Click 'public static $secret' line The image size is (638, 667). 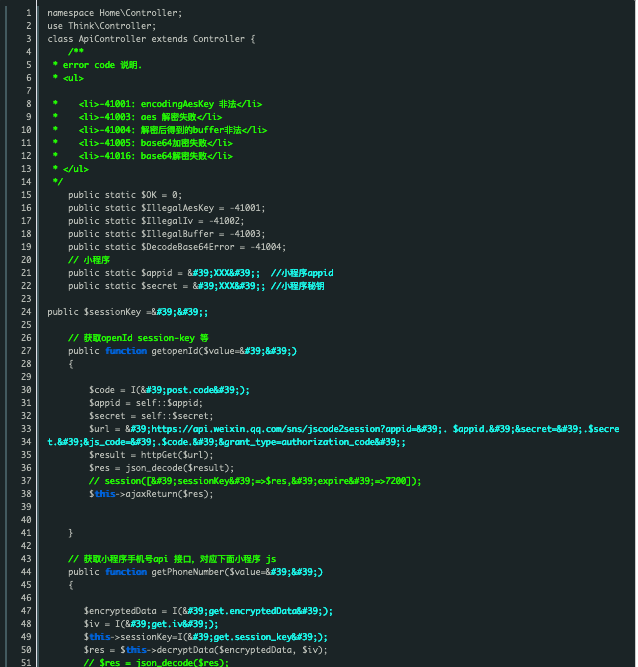click(197, 286)
